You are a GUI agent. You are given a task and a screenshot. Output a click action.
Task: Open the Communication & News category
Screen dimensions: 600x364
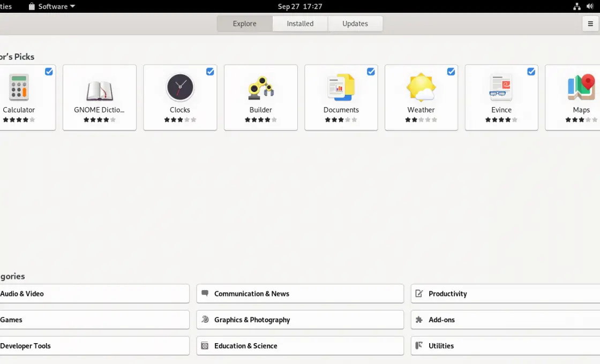click(300, 294)
